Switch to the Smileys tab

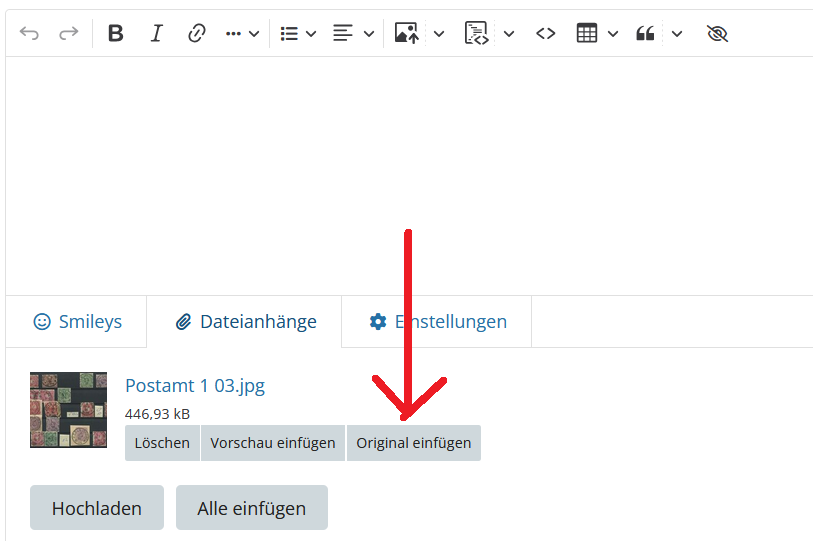(x=77, y=322)
